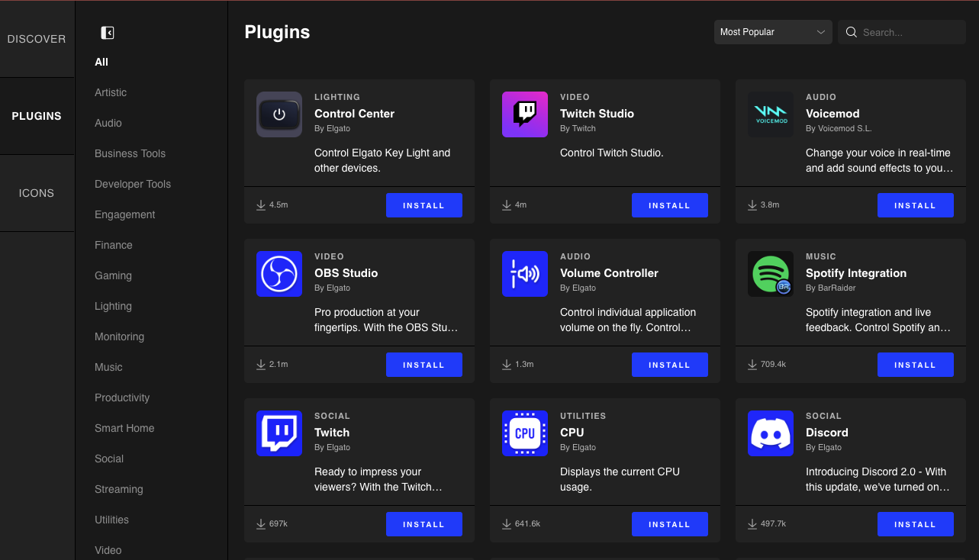Install the Twitch plugin by Elgato

pyautogui.click(x=424, y=524)
